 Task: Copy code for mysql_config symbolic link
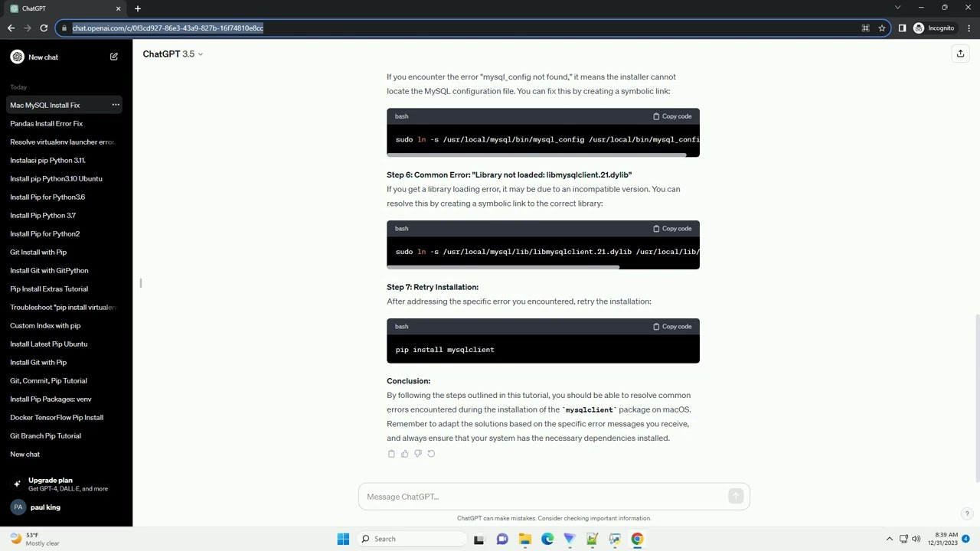click(x=672, y=116)
